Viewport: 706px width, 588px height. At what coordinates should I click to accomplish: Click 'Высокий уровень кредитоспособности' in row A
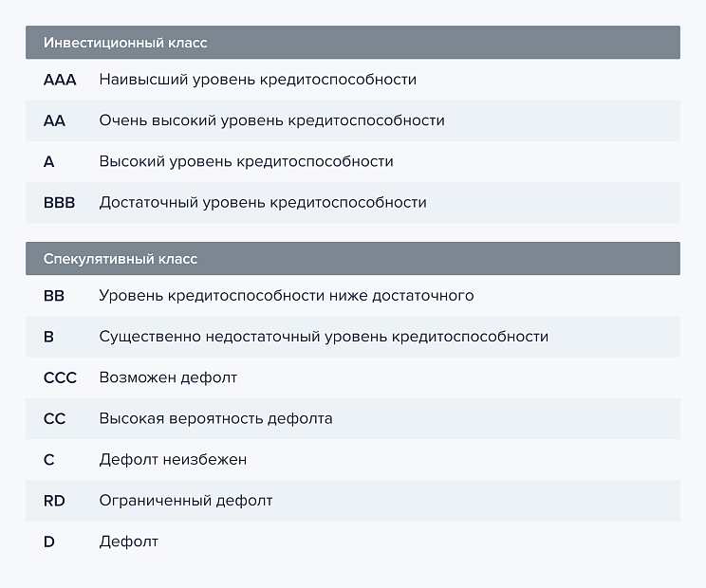coord(247,161)
